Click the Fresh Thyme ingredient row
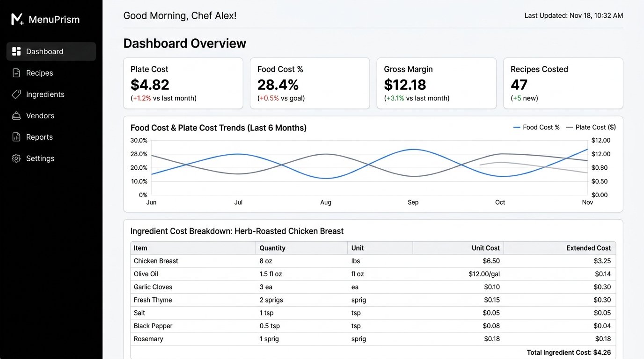The image size is (644, 359). point(373,300)
